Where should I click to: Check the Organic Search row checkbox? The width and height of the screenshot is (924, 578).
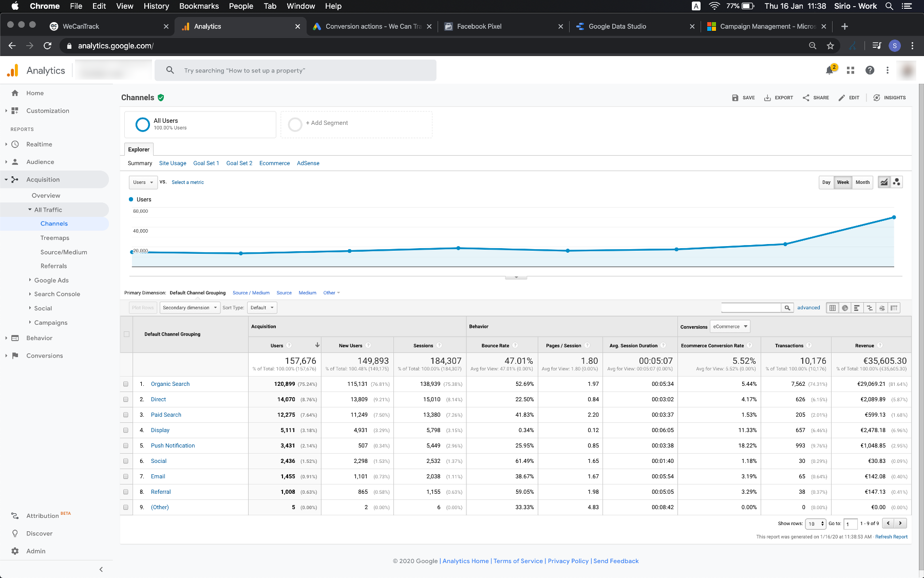[126, 384]
